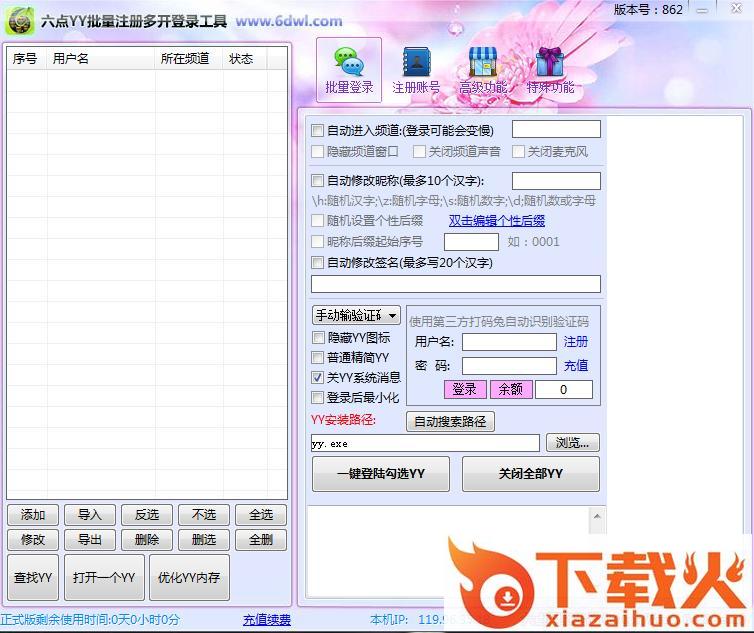Image resolution: width=754 pixels, height=633 pixels.
Task: Sort by 序号 column header
Action: click(x=27, y=59)
